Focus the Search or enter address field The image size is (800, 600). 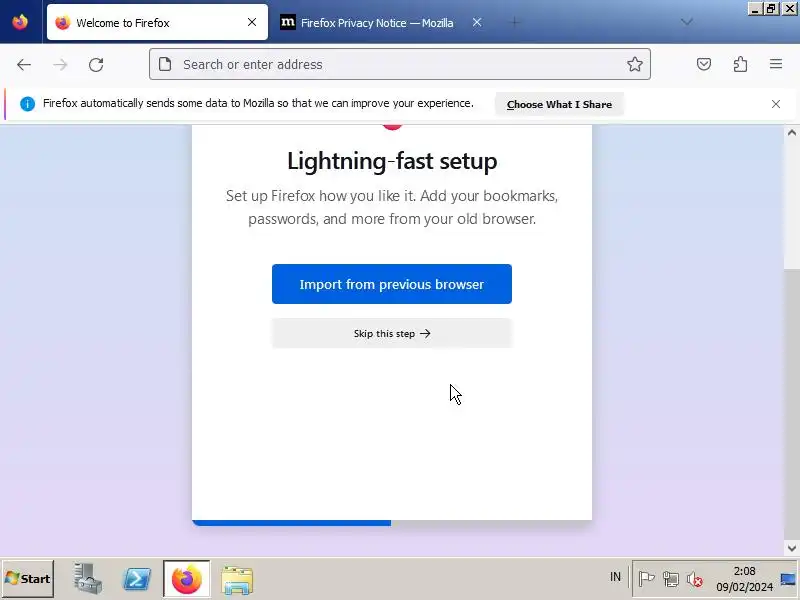coord(400,64)
